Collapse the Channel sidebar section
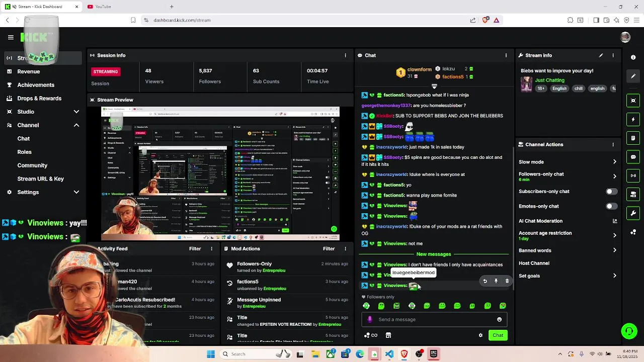The height and width of the screenshot is (362, 644). (76, 125)
